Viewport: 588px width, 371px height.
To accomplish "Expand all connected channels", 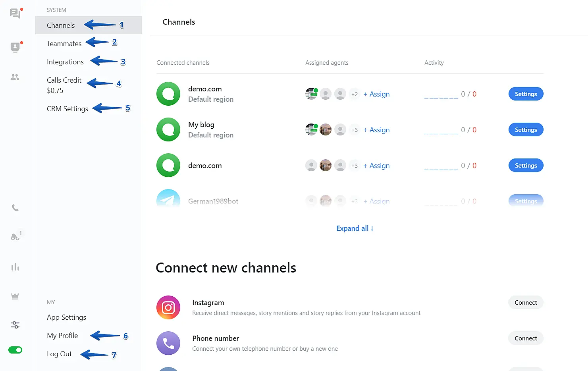I will click(355, 228).
